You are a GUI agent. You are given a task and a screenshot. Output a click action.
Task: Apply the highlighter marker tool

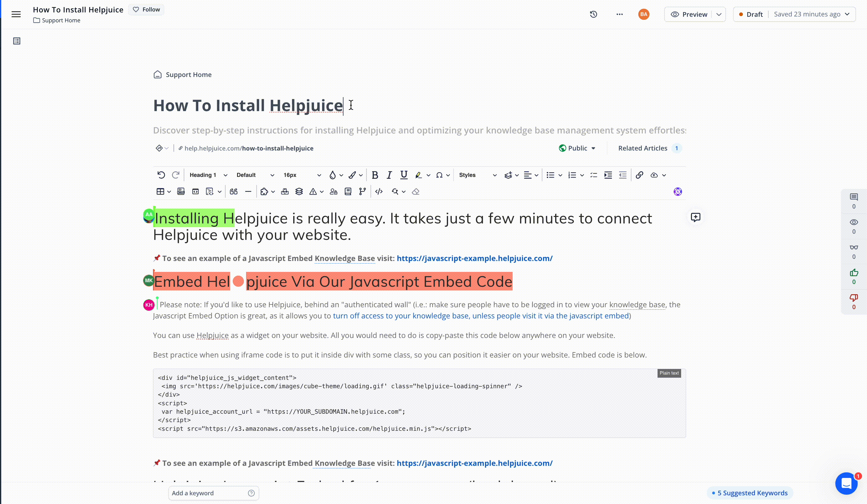pyautogui.click(x=418, y=175)
